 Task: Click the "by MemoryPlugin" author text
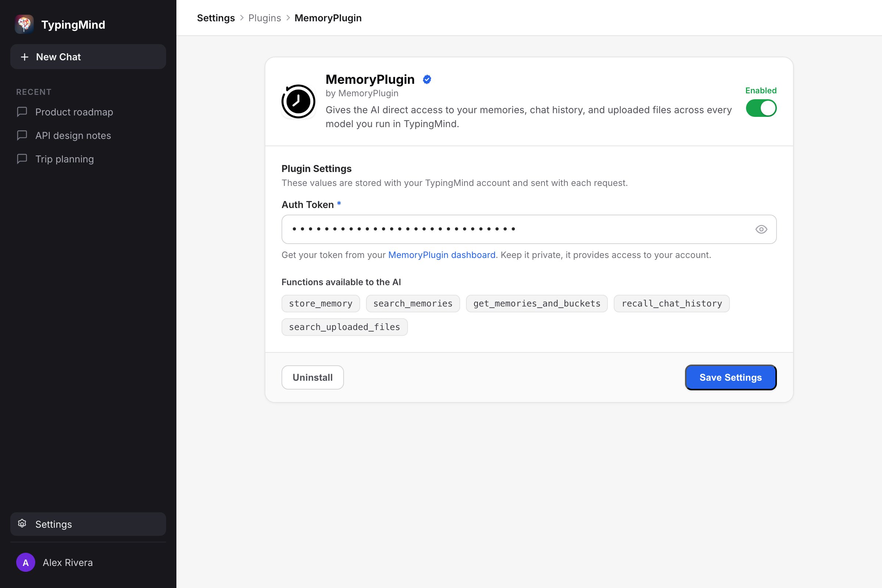click(x=362, y=93)
